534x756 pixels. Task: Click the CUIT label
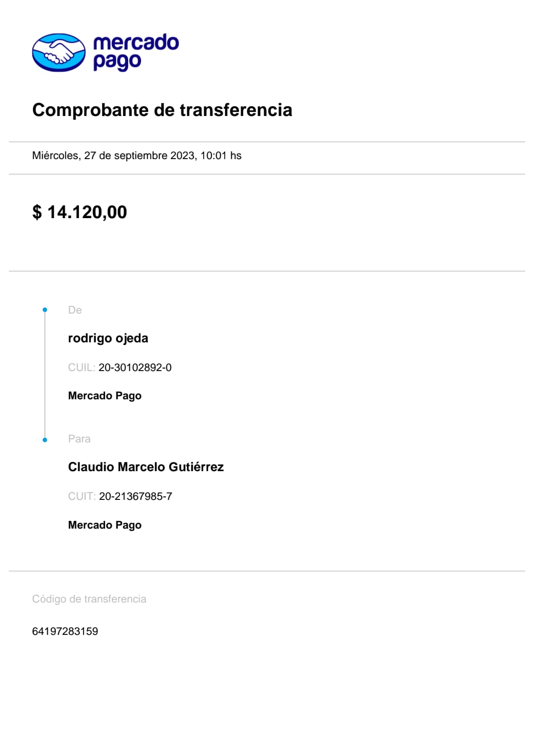pyautogui.click(x=82, y=496)
